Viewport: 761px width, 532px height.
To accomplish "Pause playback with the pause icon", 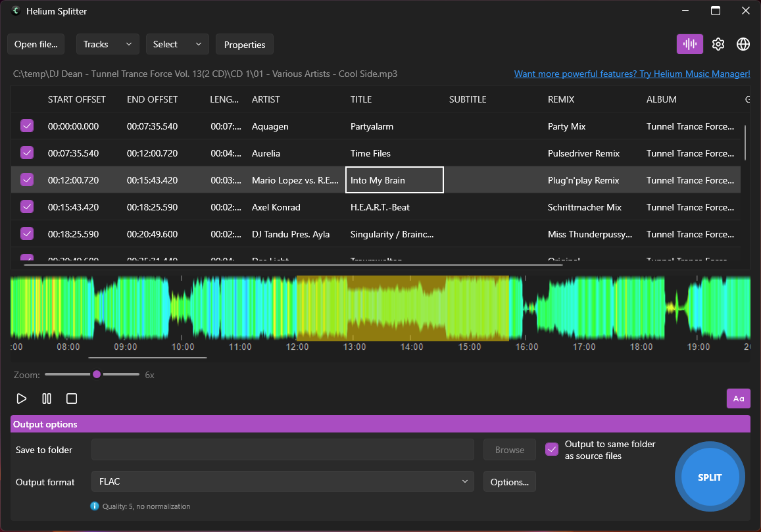I will pyautogui.click(x=47, y=399).
